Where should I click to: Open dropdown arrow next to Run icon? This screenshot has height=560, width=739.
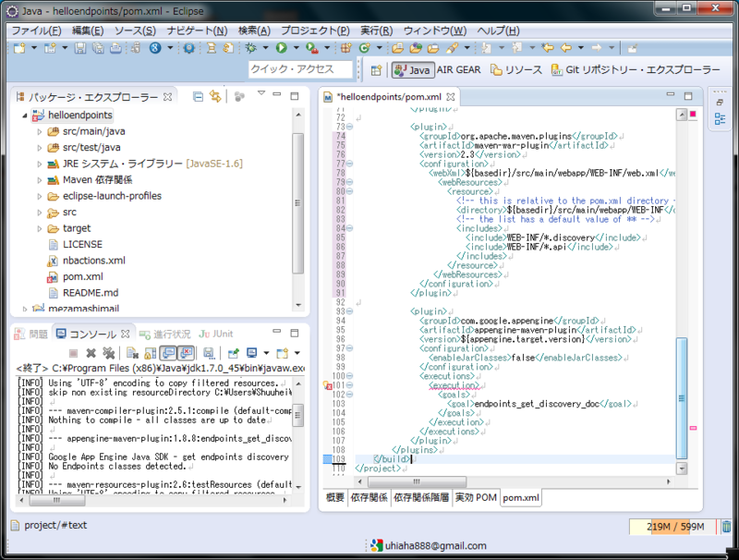(x=296, y=48)
